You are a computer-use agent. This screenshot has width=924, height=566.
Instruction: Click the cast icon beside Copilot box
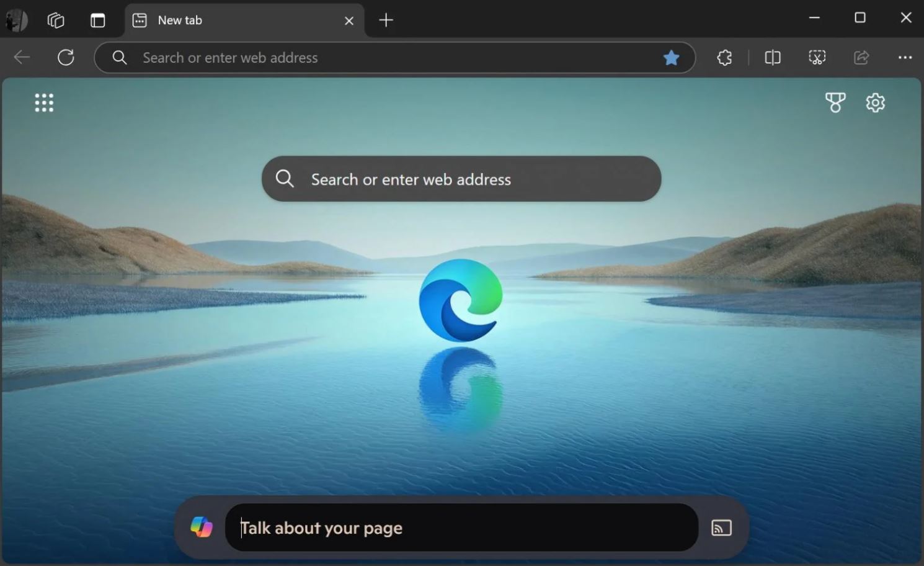pos(721,528)
